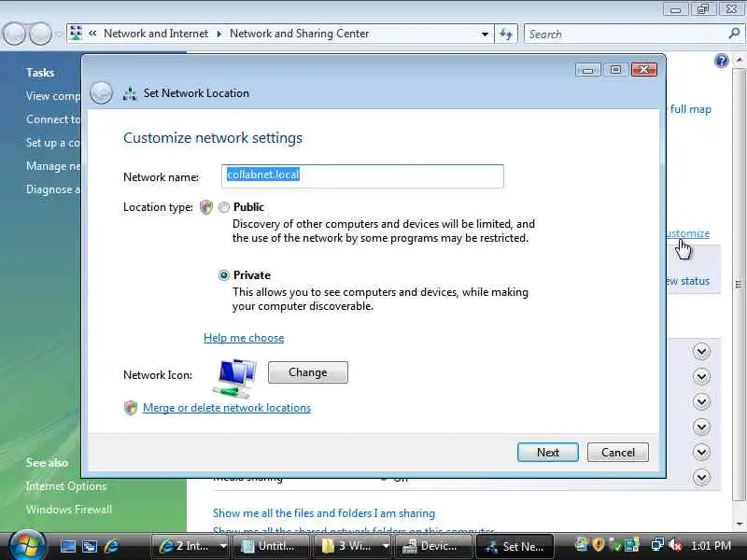The width and height of the screenshot is (747, 560).
Task: Switch to Device Manager taskbar button
Action: (x=432, y=546)
